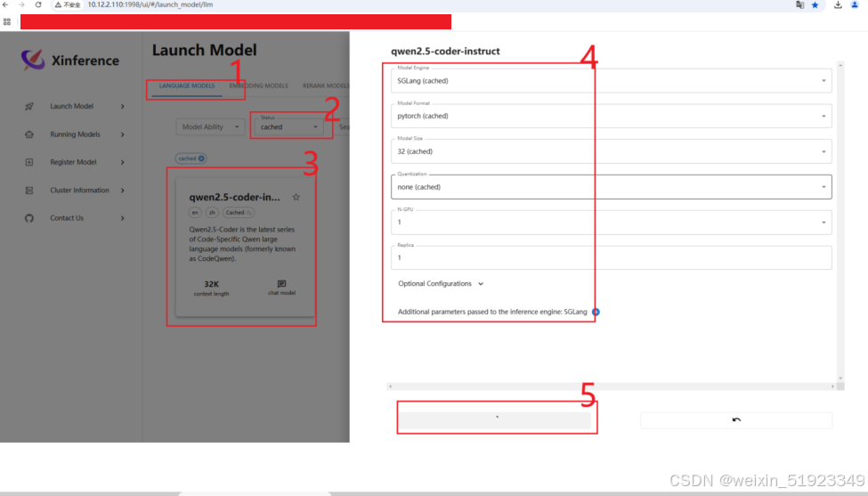Switch to Rerank Models tab
Image resolution: width=868 pixels, height=496 pixels.
(326, 85)
